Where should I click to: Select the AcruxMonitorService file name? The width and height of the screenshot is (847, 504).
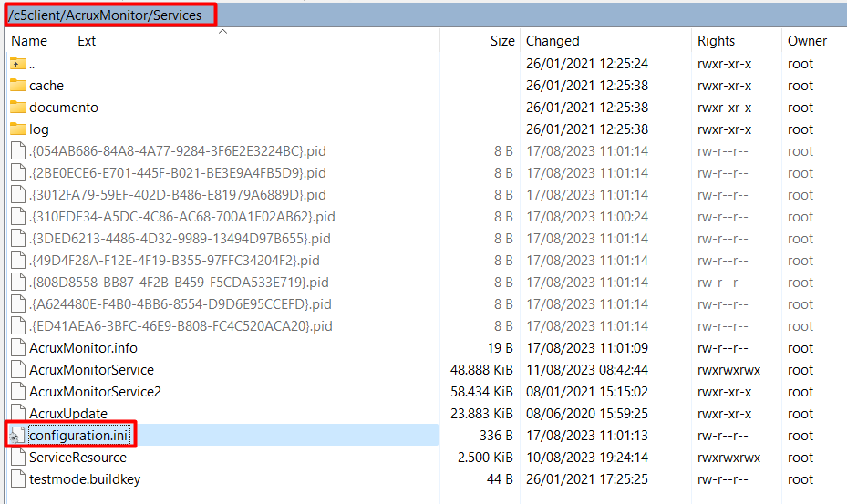pos(91,370)
